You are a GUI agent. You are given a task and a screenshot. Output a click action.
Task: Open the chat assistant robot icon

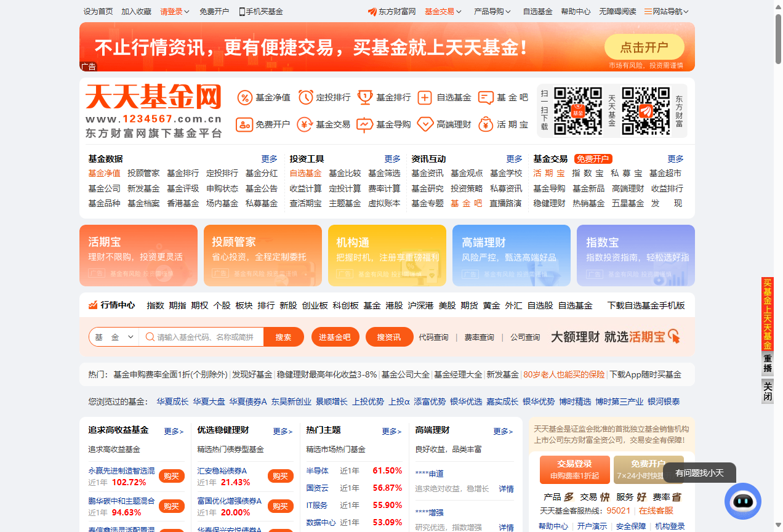(x=742, y=502)
